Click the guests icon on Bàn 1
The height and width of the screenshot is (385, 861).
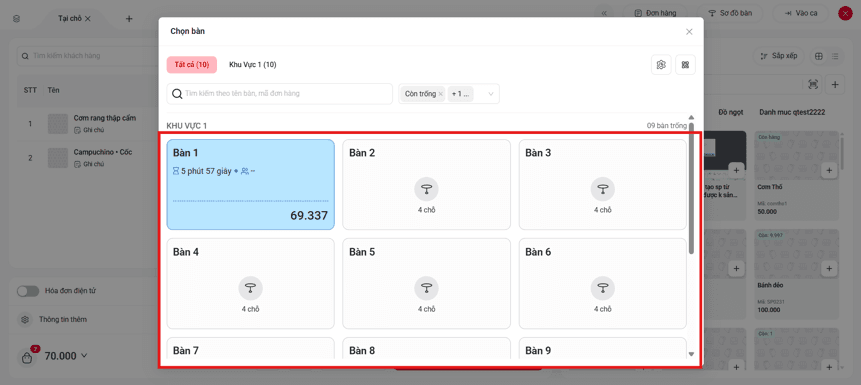245,171
